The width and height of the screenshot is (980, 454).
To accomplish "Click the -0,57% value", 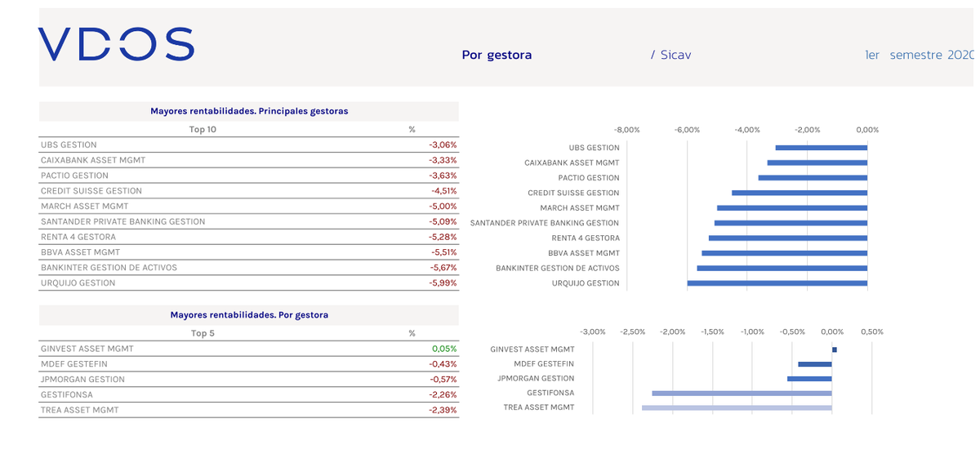I will pyautogui.click(x=443, y=380).
